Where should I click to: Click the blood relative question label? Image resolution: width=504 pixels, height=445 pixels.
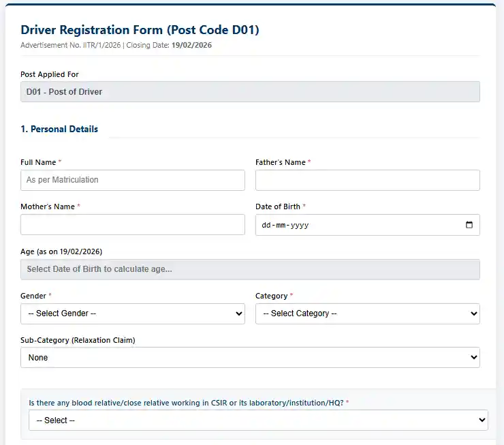click(x=186, y=403)
